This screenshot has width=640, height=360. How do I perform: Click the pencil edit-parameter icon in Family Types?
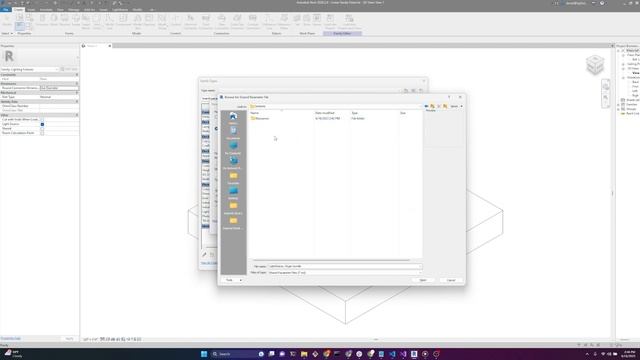204,255
